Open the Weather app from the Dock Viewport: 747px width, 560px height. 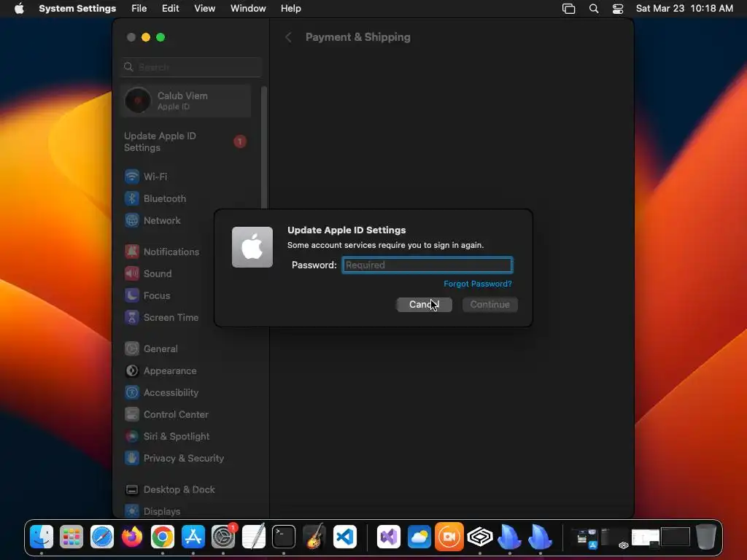point(419,537)
